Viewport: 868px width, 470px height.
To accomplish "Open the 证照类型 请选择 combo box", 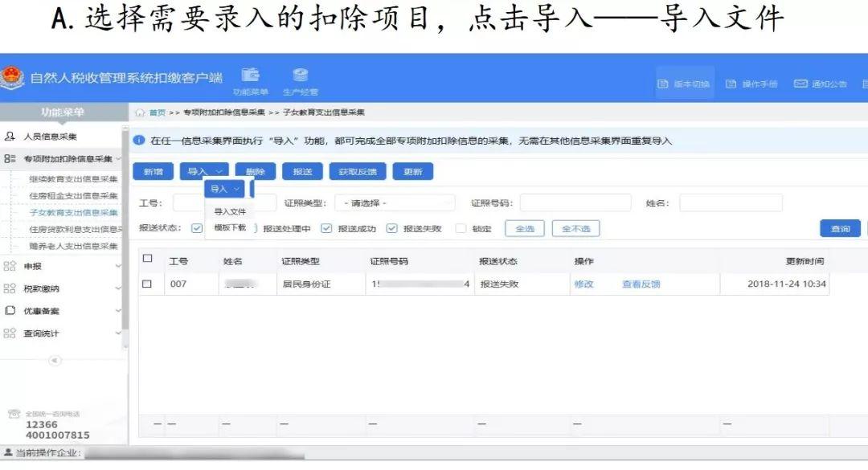I will point(395,202).
